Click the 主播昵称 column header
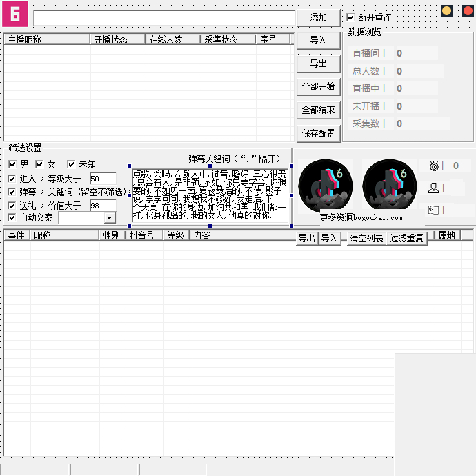This screenshot has height=476, width=476. [x=47, y=39]
